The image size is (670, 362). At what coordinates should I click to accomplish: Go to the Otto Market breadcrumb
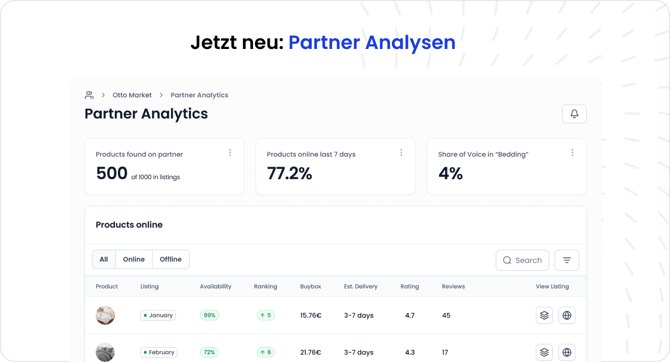click(x=132, y=95)
